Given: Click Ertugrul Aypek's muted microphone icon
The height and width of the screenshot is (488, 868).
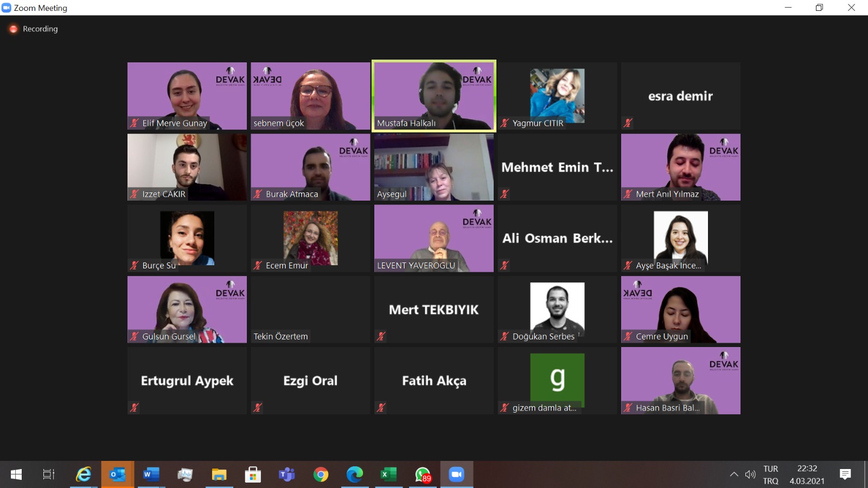Looking at the screenshot, I should tap(135, 407).
